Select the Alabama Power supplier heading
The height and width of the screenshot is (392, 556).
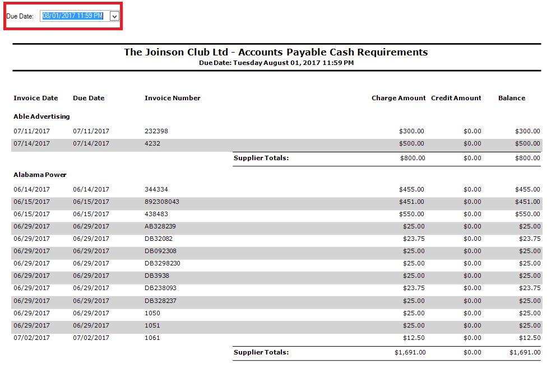pyautogui.click(x=40, y=175)
